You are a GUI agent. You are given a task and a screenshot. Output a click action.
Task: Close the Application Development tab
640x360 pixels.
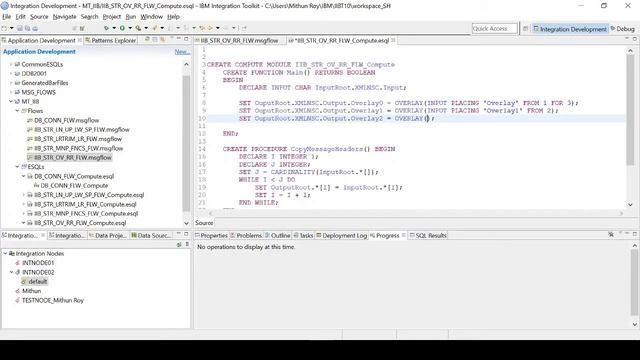[x=80, y=40]
